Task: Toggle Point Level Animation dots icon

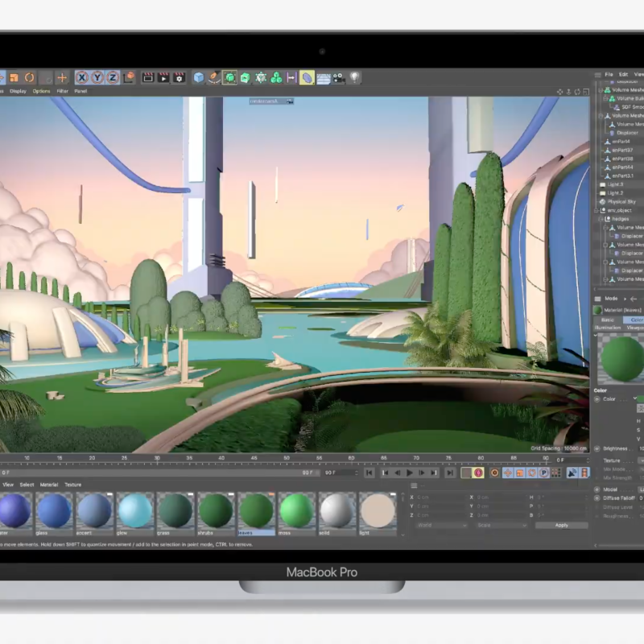Action: [556, 473]
